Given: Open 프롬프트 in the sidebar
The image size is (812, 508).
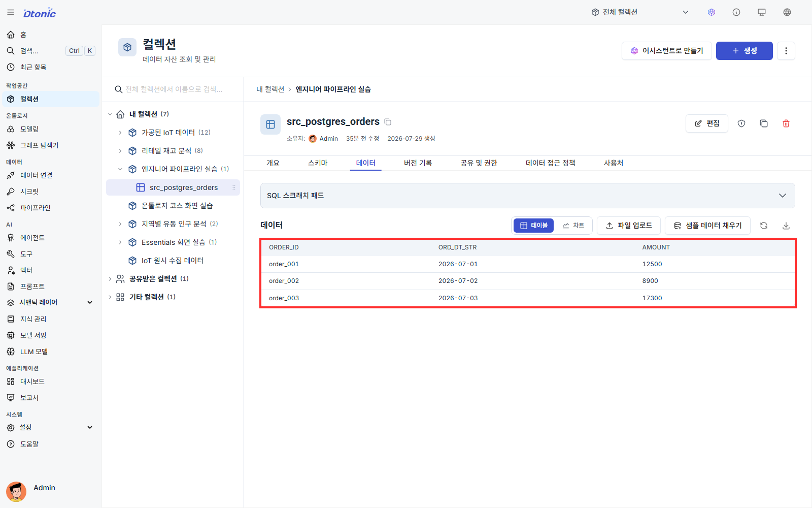Looking at the screenshot, I should point(51,287).
